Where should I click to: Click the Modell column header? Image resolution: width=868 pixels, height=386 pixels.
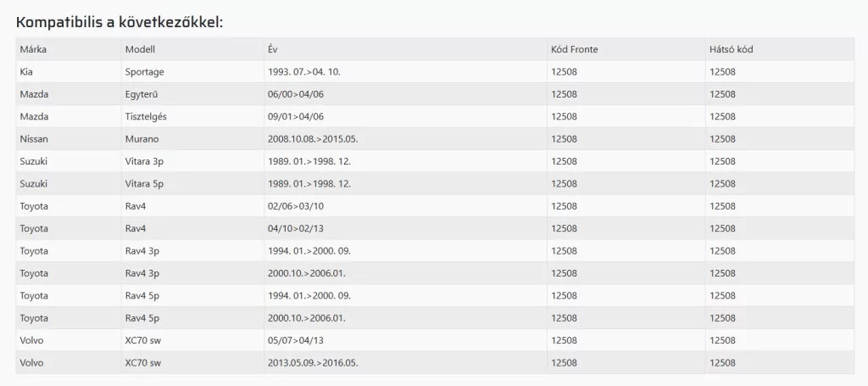coord(140,49)
